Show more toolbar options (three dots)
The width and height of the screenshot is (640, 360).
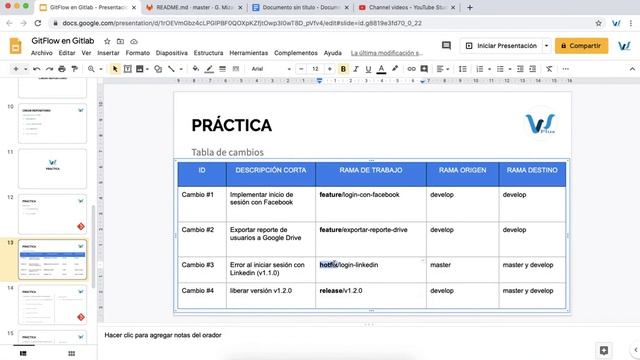coord(566,69)
